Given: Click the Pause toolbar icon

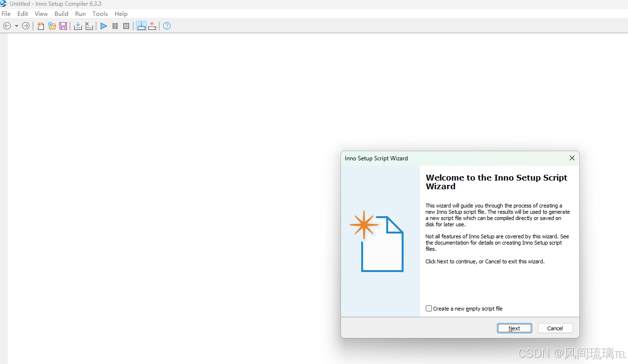Looking at the screenshot, I should click(115, 26).
